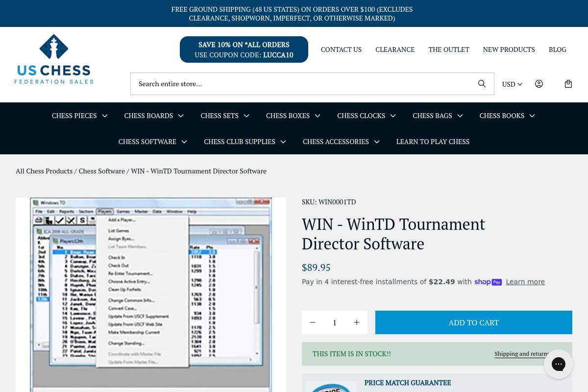Open the chat support bubble

559,364
